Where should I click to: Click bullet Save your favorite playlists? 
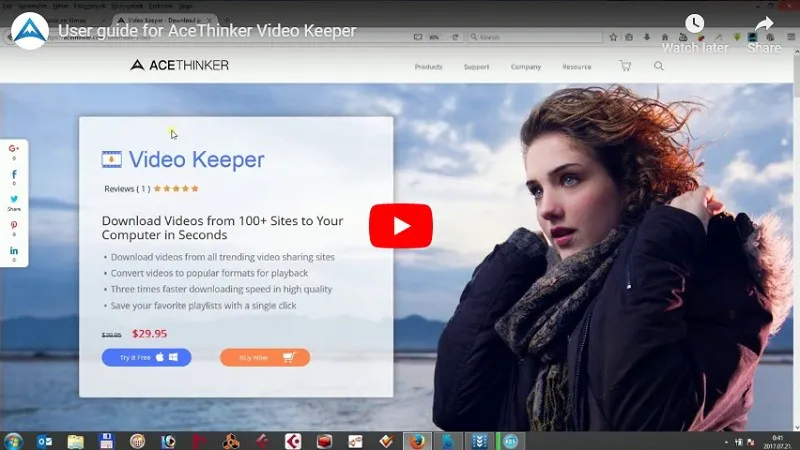pos(203,306)
